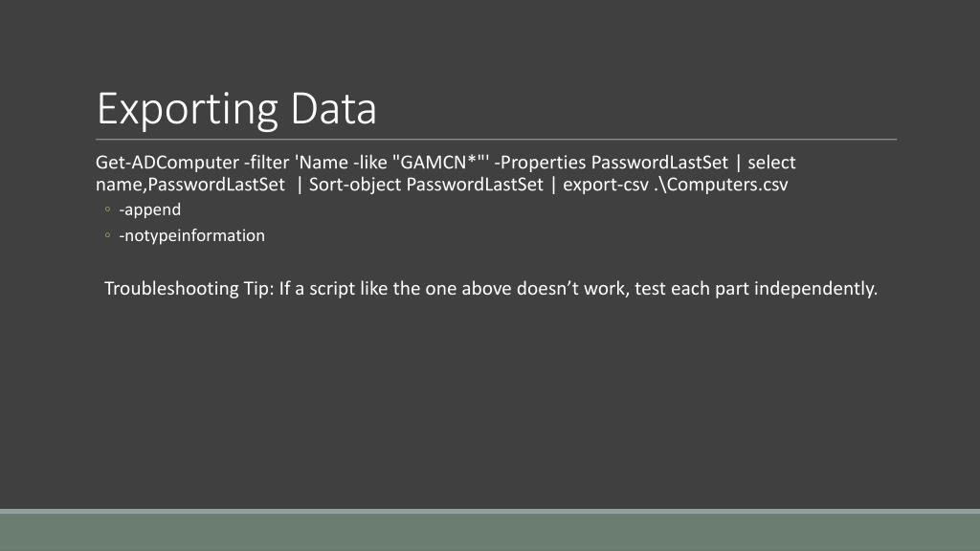
Task: Click the light stripe above the footer
Action: (490, 511)
